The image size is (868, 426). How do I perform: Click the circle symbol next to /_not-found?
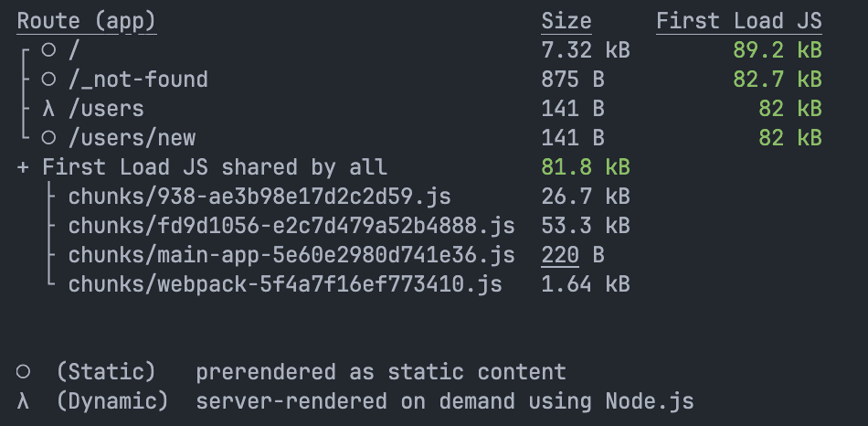tap(48, 80)
